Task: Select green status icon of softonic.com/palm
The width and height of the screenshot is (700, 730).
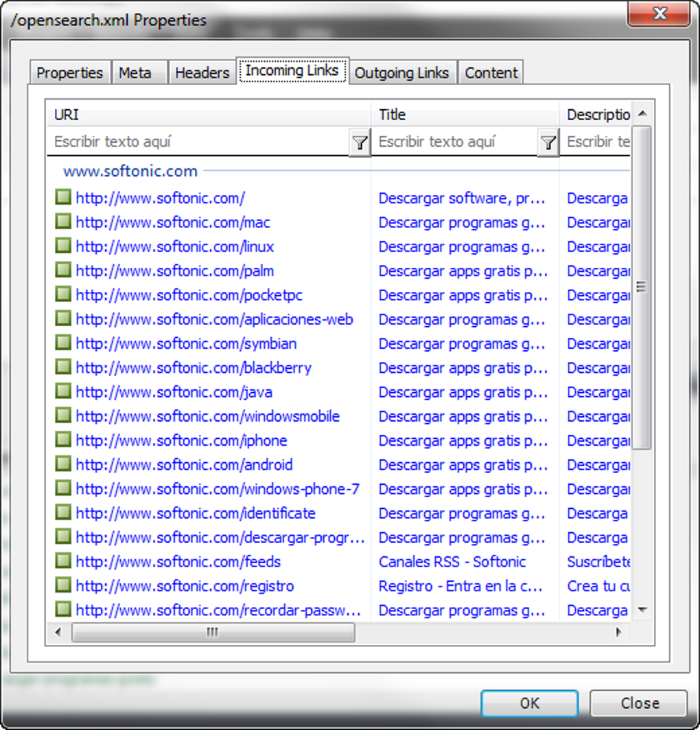Action: point(62,270)
